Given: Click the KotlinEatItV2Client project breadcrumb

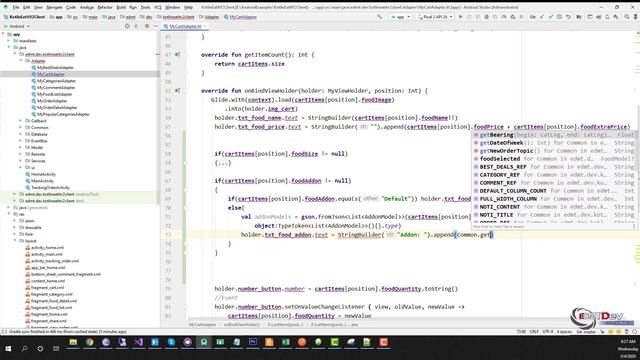Looking at the screenshot, I should (x=24, y=17).
